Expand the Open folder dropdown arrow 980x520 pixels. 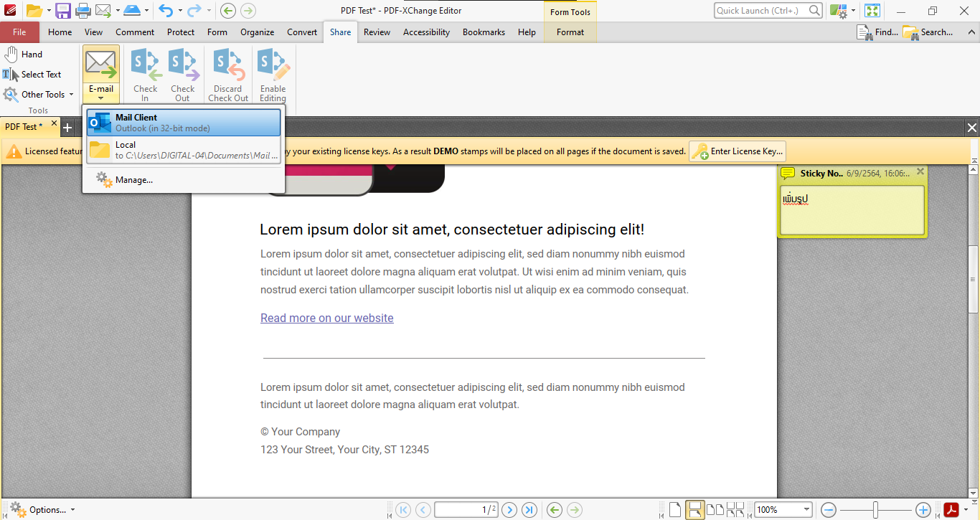click(x=49, y=11)
